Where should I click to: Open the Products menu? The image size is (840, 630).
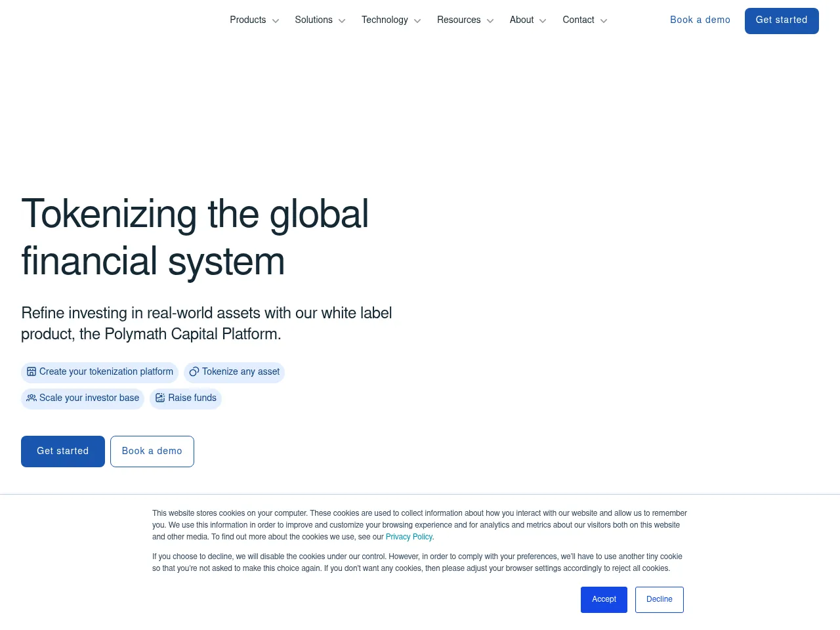248,20
